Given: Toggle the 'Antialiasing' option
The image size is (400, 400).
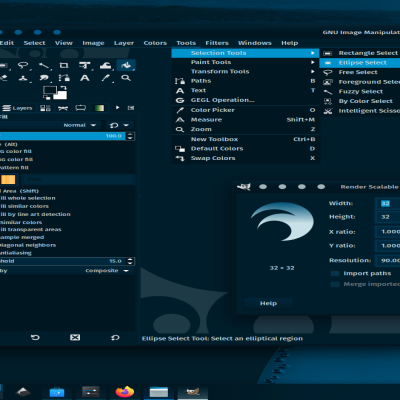Looking at the screenshot, I should 16,253.
